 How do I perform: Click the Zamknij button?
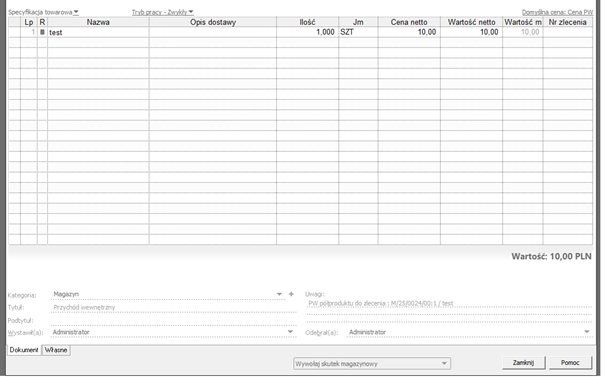click(x=524, y=363)
